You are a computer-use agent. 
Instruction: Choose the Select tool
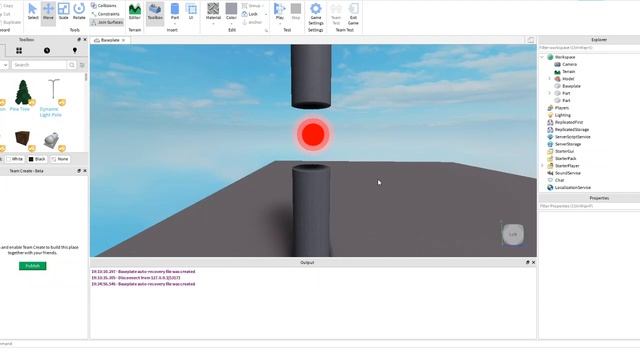pos(33,12)
